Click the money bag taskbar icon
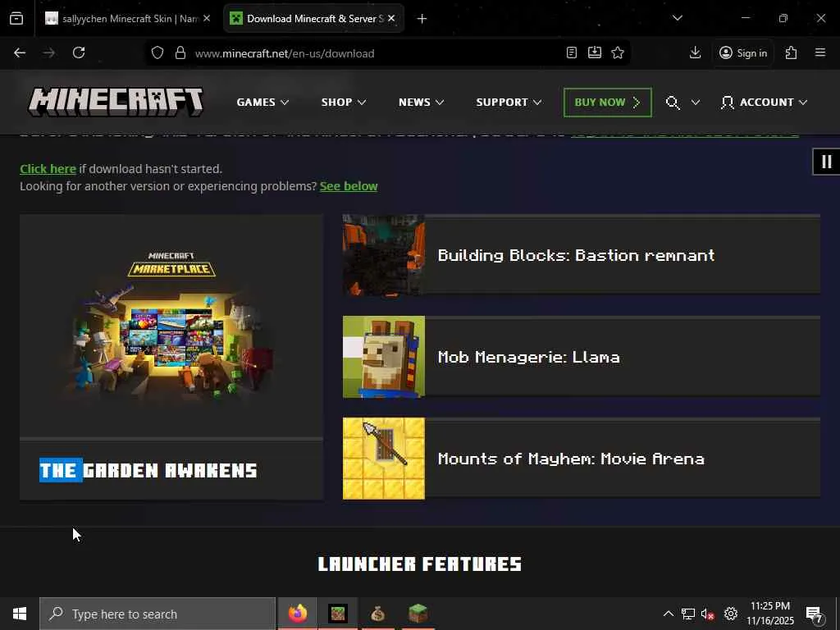 coord(377,614)
